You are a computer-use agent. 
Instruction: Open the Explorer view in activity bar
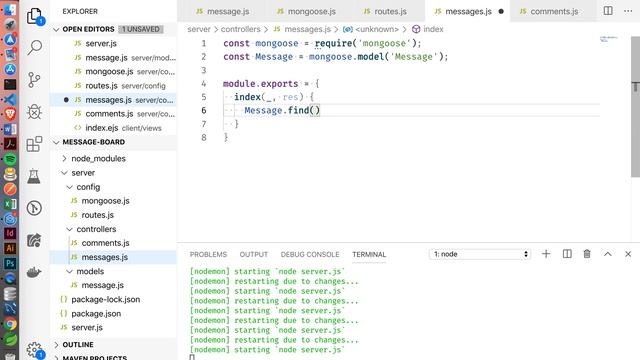35,16
